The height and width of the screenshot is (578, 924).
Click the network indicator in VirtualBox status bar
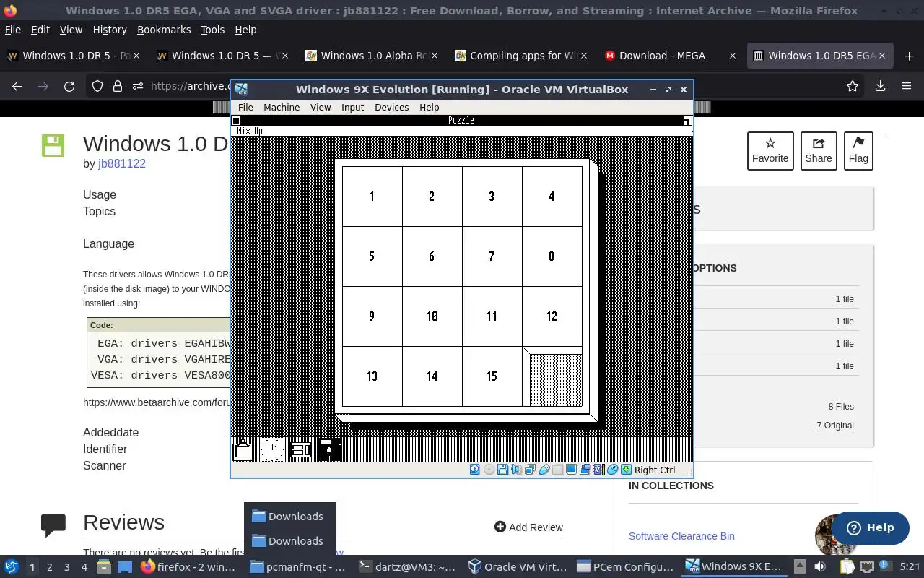pos(530,470)
